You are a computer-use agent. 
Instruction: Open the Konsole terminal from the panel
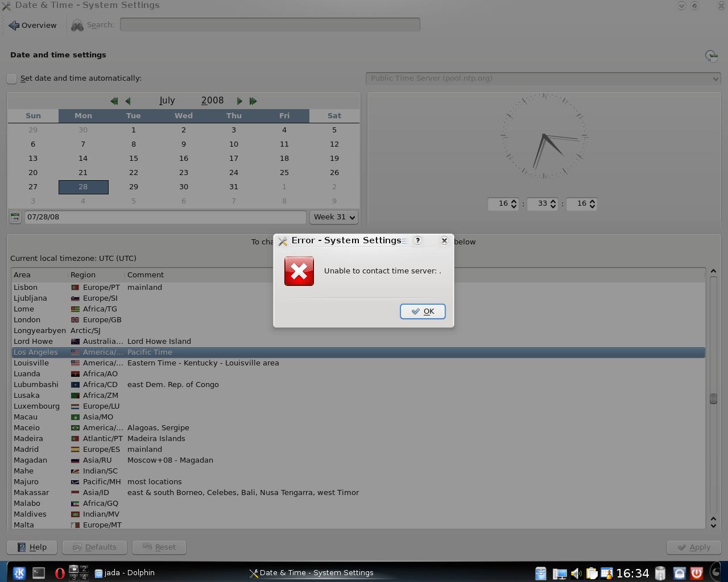pos(39,573)
